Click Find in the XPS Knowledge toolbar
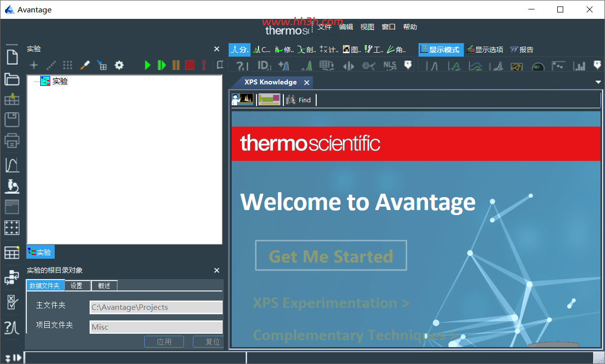Viewport: 605px width, 364px height. click(298, 100)
